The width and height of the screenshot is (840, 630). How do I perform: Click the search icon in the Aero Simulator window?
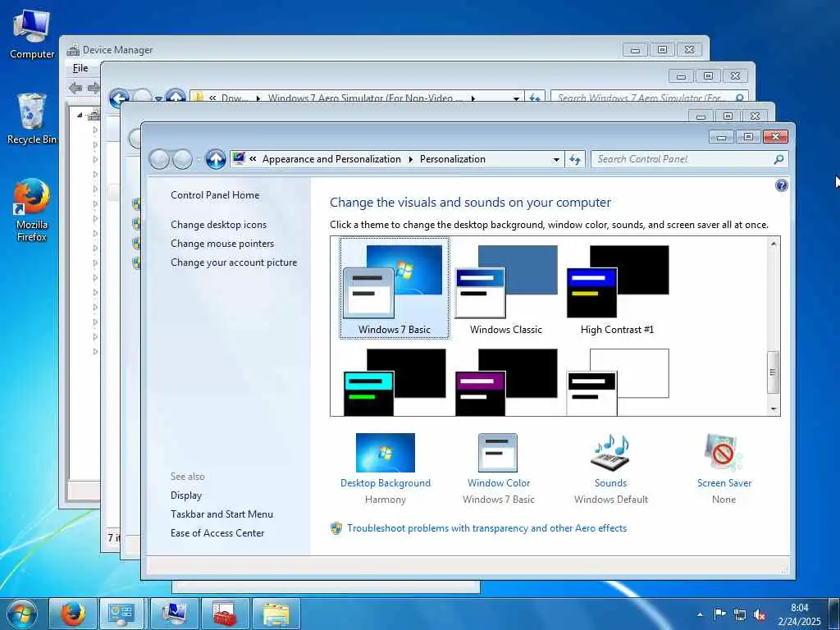click(x=739, y=98)
